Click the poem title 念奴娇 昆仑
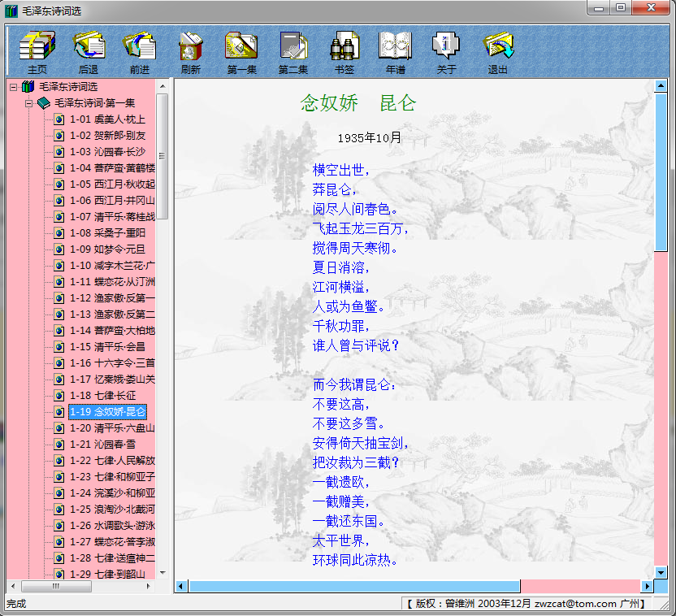This screenshot has height=616, width=676. point(358,103)
